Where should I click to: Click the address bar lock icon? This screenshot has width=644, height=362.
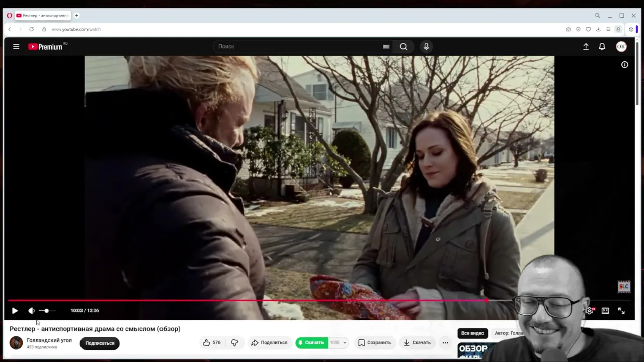pyautogui.click(x=44, y=29)
